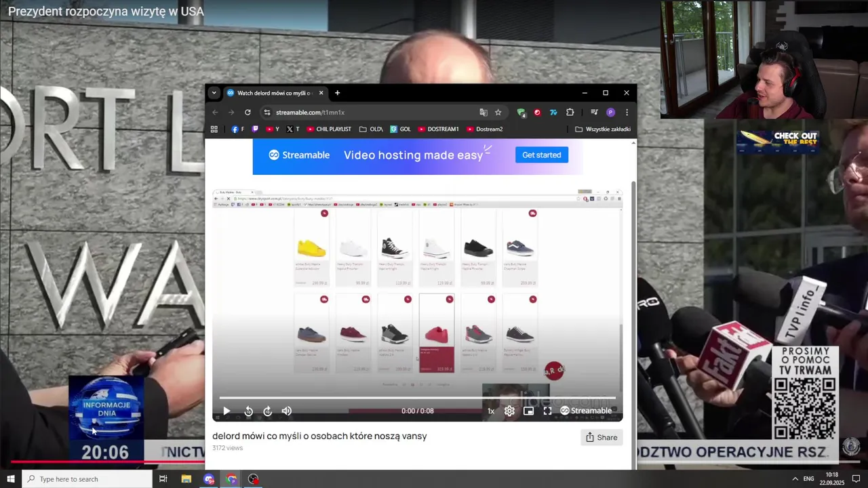Open the media controls icon in Chrome

point(594,113)
